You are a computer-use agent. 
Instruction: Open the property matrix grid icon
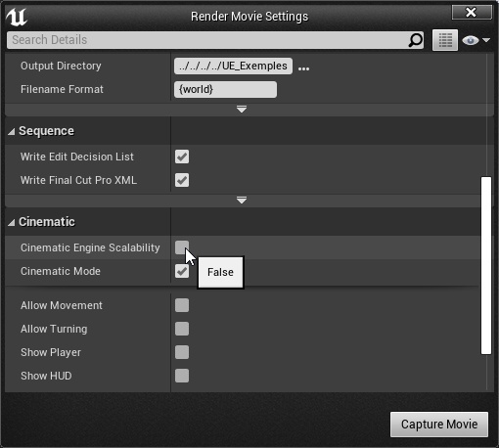click(445, 40)
